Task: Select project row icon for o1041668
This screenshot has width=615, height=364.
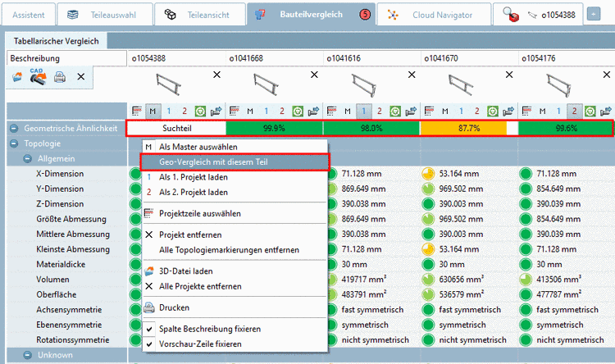Action: (235, 111)
